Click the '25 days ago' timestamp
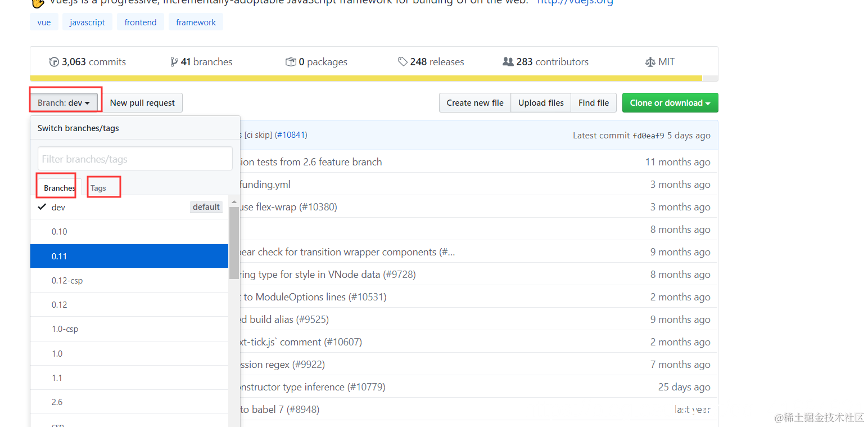Viewport: 868px width, 427px height. click(684, 387)
